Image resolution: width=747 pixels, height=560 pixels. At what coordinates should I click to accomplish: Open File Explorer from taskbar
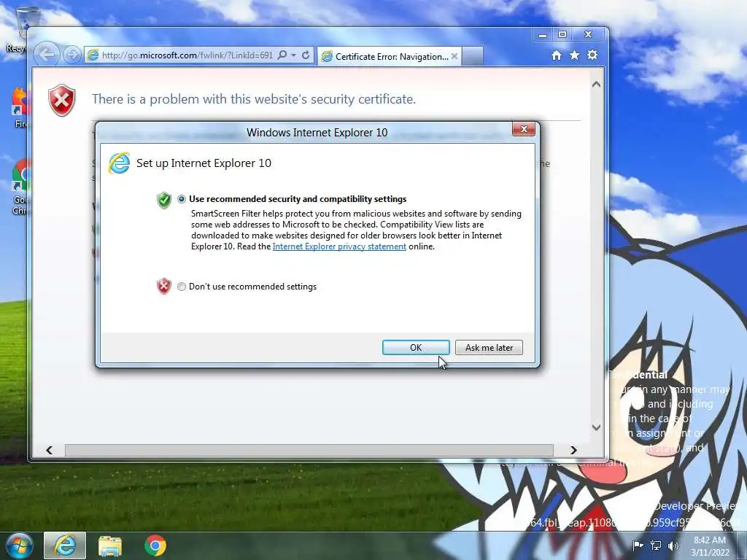(110, 545)
